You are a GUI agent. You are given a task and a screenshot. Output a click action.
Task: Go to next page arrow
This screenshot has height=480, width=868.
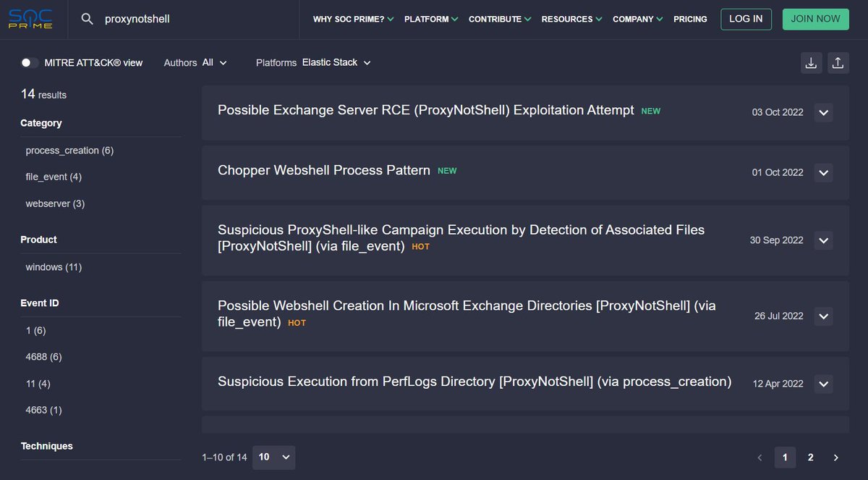click(836, 458)
